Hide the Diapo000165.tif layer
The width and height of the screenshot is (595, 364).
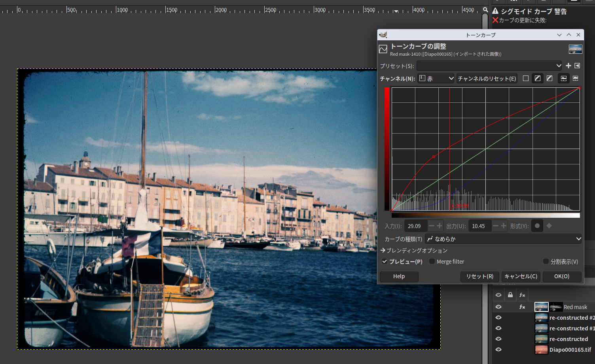point(498,350)
